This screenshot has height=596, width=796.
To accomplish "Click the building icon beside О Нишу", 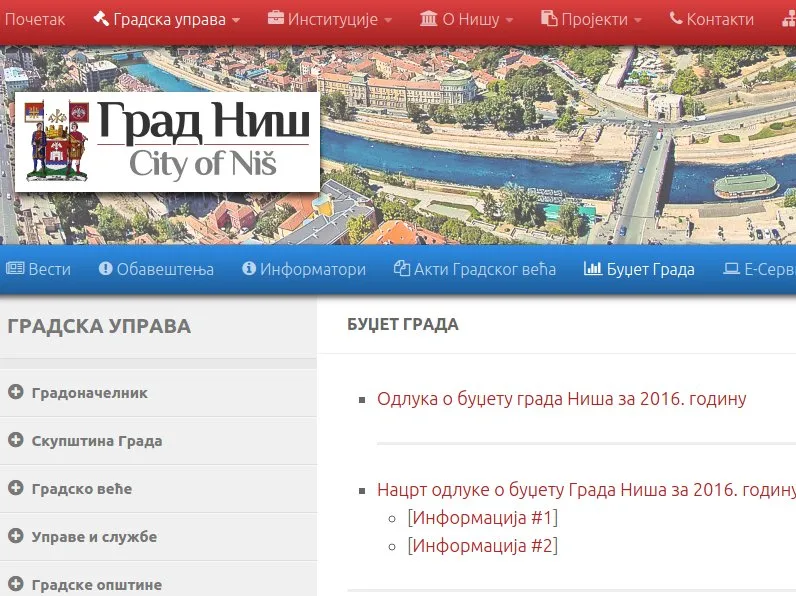I will 429,19.
